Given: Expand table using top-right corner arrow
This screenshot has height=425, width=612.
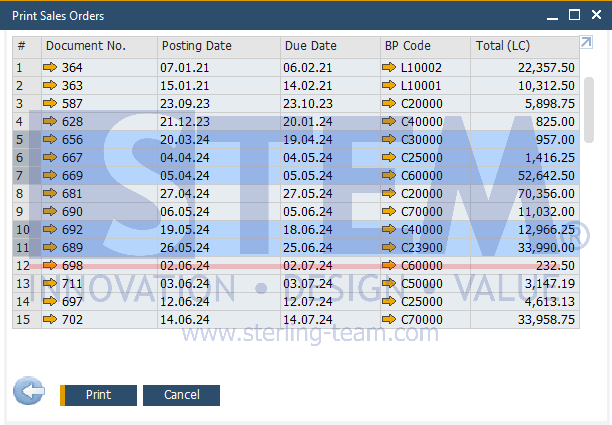Looking at the screenshot, I should point(586,43).
